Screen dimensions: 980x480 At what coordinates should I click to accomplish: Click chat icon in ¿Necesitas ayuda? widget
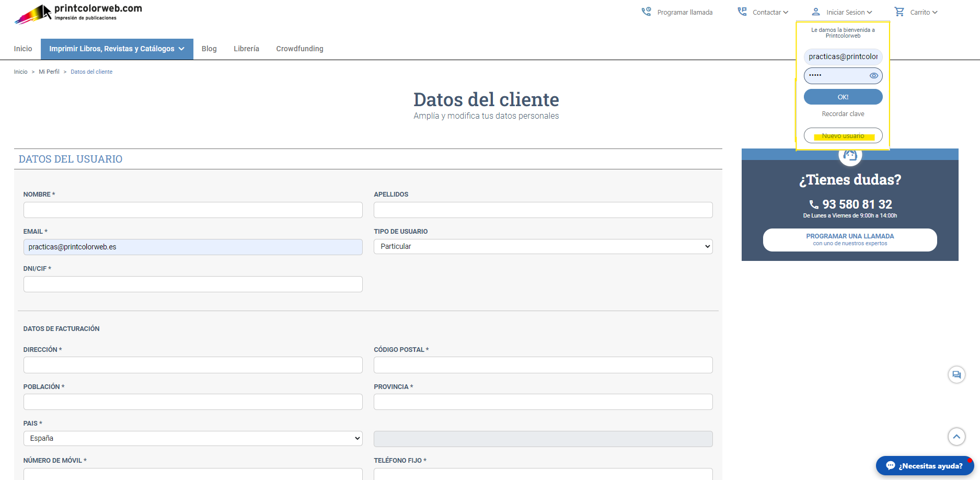pyautogui.click(x=891, y=466)
